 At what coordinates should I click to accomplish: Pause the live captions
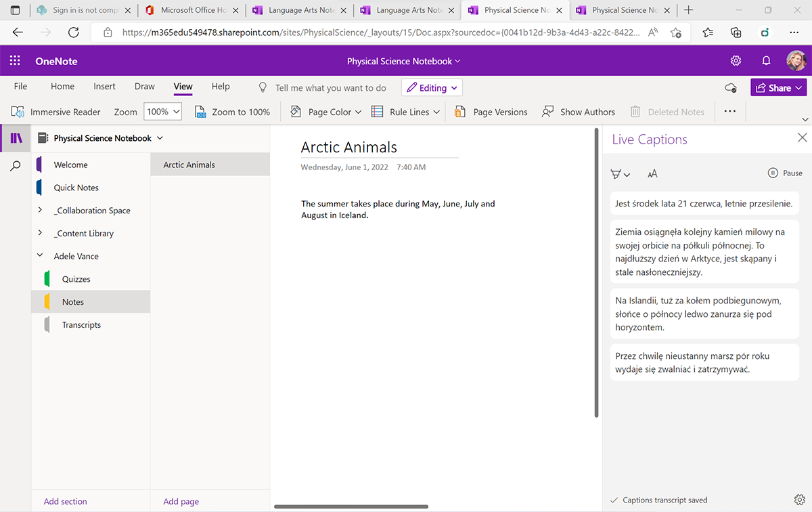[x=785, y=173]
